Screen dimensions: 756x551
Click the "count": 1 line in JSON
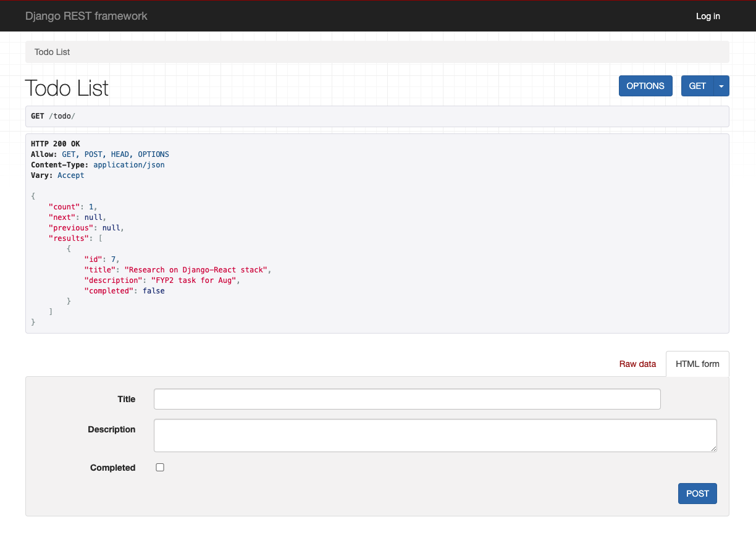click(x=73, y=207)
